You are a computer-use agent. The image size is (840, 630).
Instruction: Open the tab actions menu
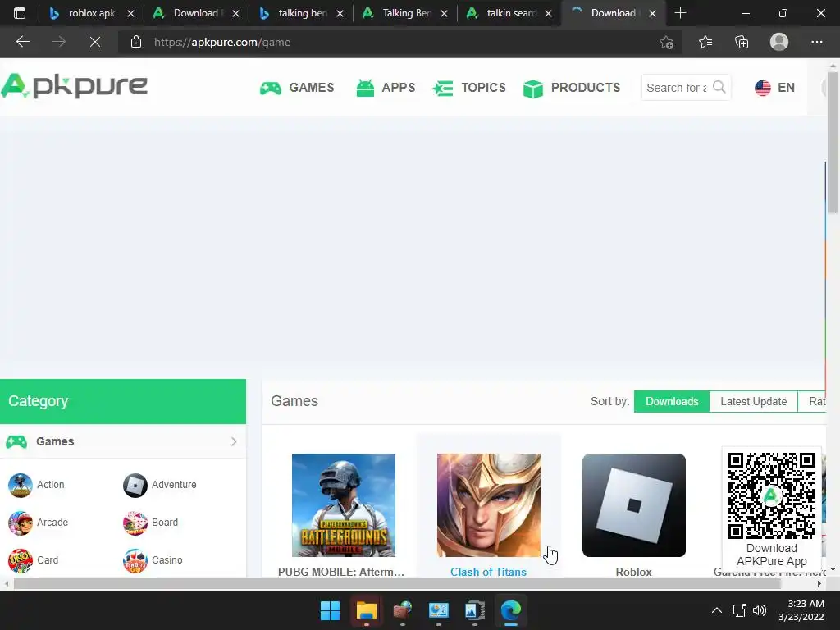[x=20, y=13]
